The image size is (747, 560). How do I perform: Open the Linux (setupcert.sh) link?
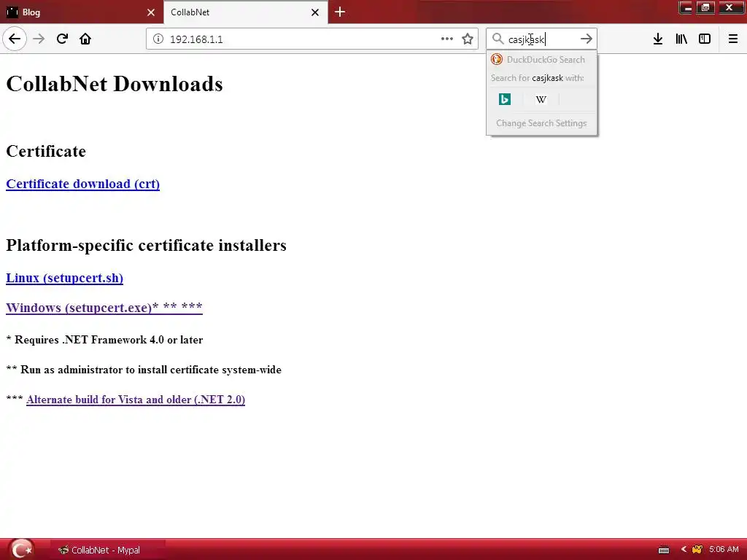click(64, 278)
